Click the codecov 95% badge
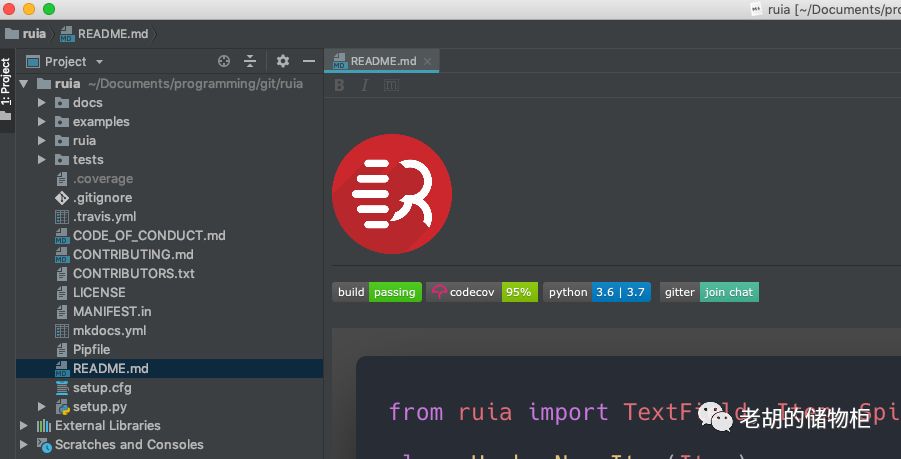Image resolution: width=901 pixels, height=459 pixels. click(482, 292)
